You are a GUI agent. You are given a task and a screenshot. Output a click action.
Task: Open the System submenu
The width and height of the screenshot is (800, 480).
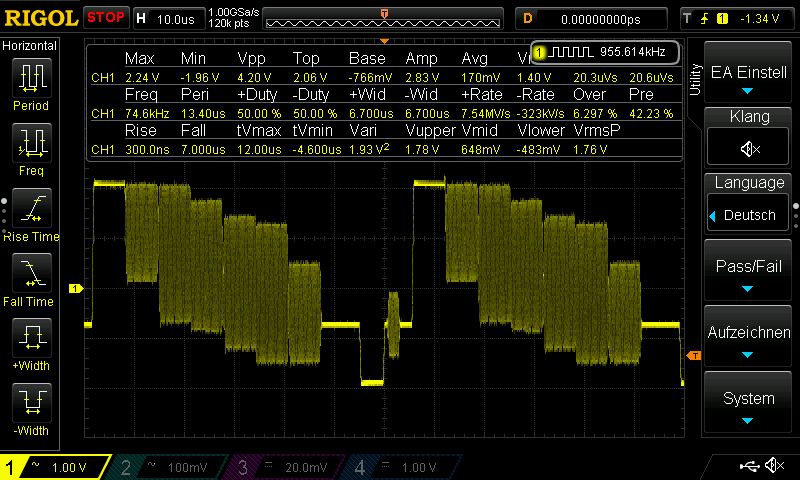749,406
